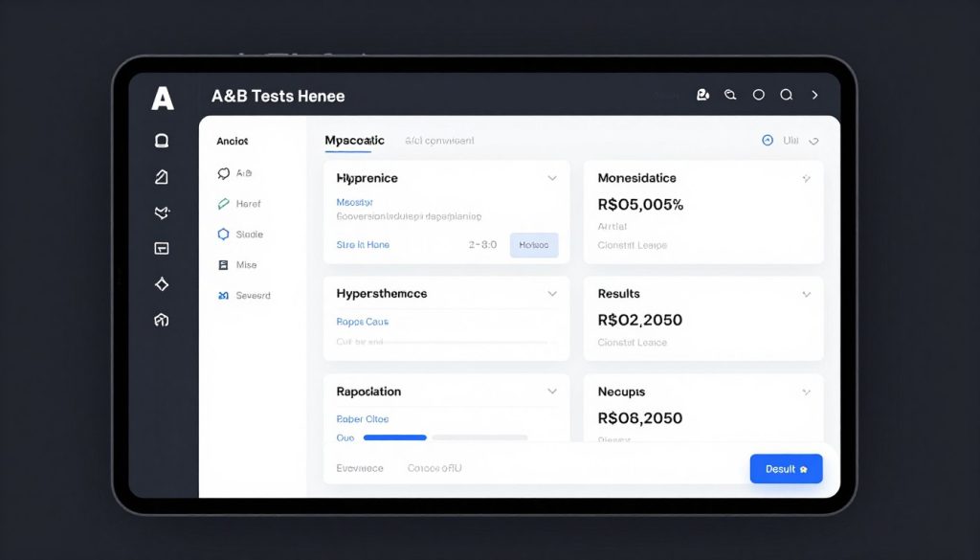This screenshot has width=980, height=560.
Task: Click the circle status icon in top bar
Action: (758, 95)
